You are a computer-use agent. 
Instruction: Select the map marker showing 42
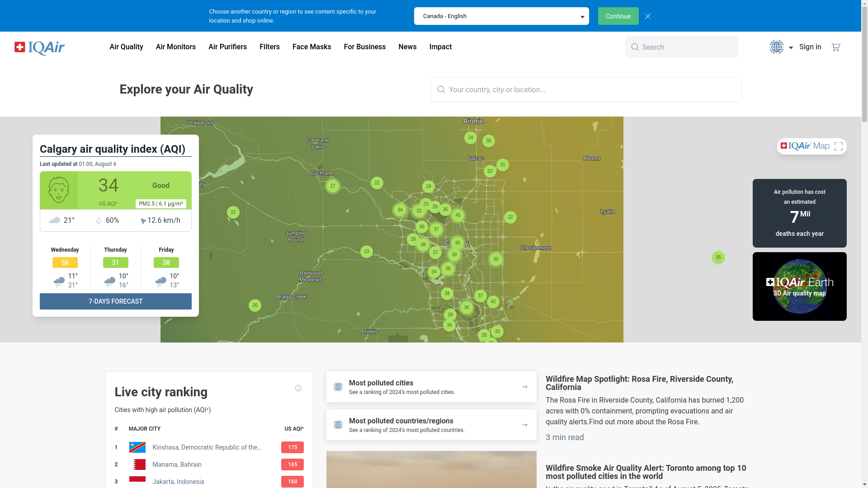tap(493, 302)
